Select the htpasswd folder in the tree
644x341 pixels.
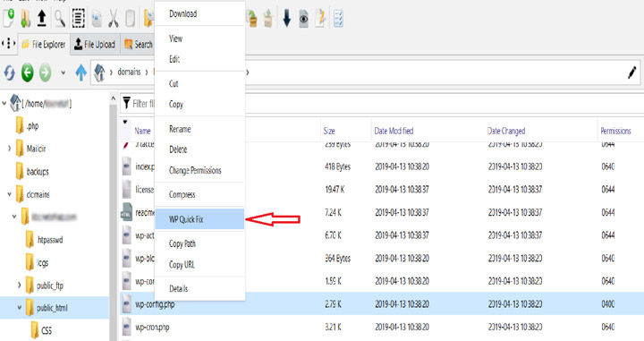(x=50, y=240)
